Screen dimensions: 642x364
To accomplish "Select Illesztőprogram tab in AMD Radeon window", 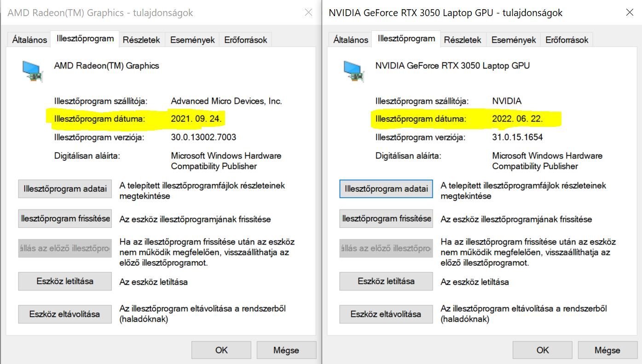I will 85,39.
